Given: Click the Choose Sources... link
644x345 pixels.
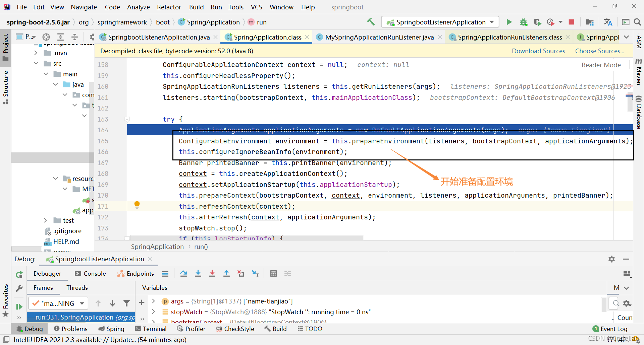Looking at the screenshot, I should [600, 51].
